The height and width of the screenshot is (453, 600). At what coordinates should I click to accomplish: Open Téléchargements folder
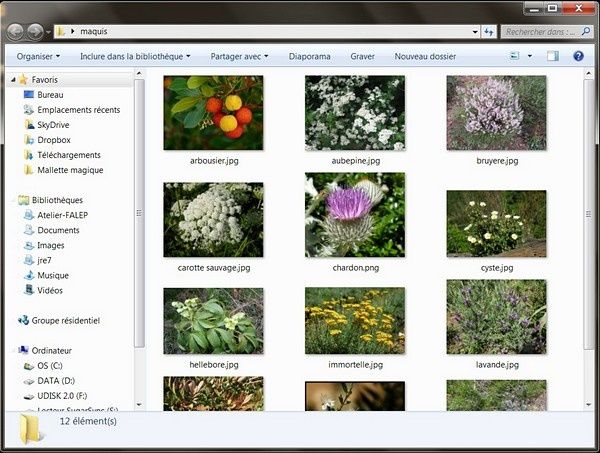tap(69, 155)
